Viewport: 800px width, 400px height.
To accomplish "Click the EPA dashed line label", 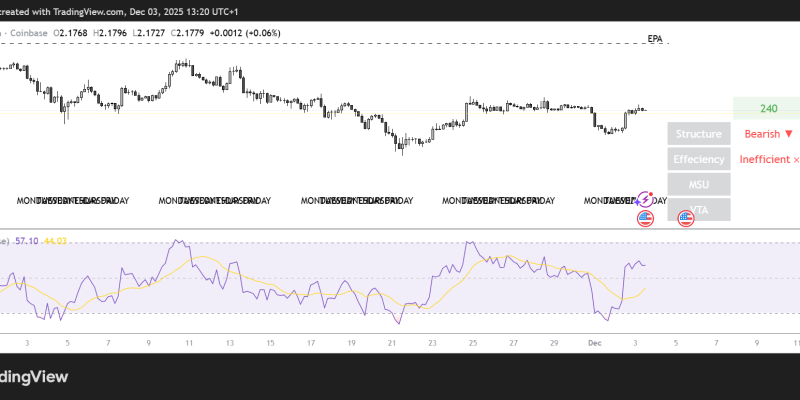I will click(x=655, y=39).
